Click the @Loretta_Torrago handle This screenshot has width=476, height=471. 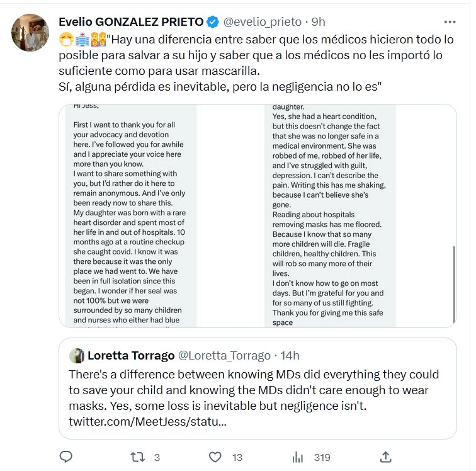[224, 356]
